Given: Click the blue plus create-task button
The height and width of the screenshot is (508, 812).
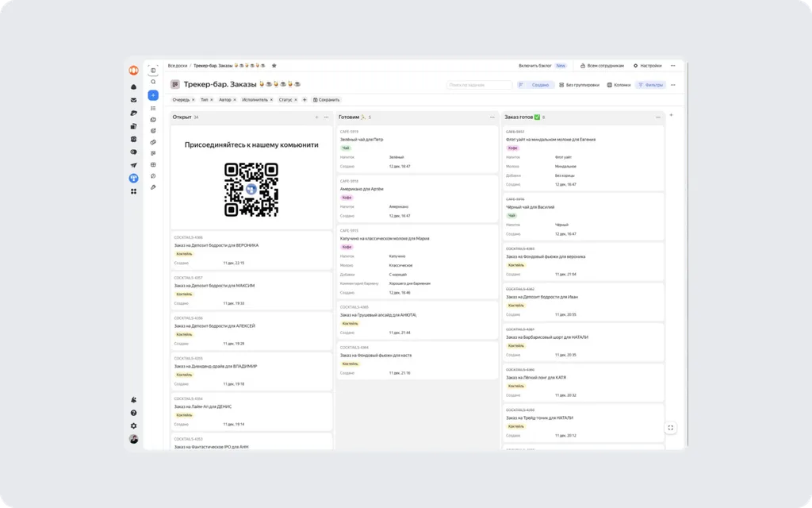Looking at the screenshot, I should [x=153, y=95].
